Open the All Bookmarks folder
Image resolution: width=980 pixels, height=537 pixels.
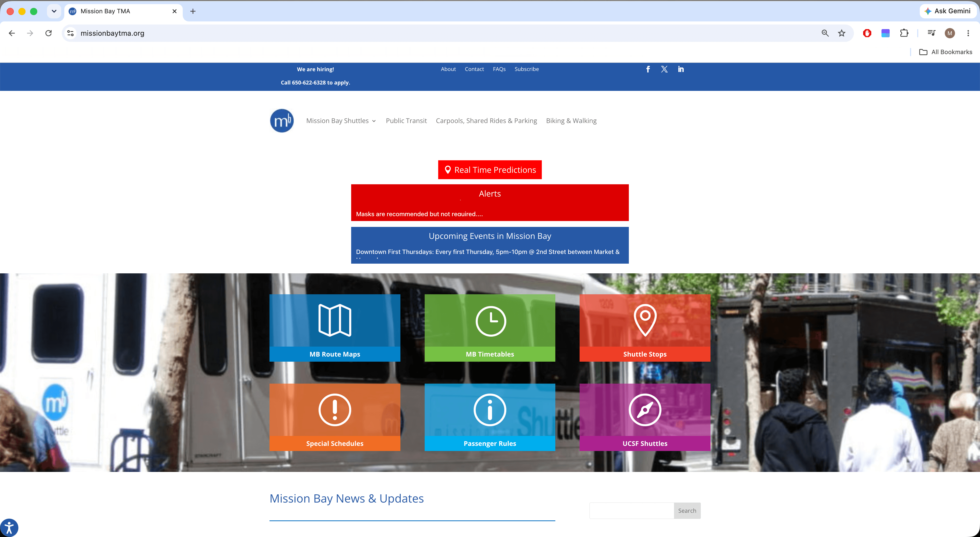[945, 52]
